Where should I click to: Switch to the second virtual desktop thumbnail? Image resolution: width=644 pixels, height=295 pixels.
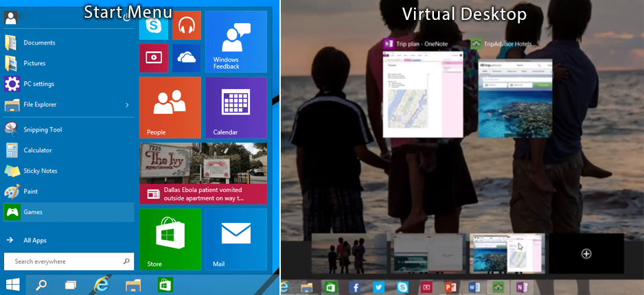(428, 253)
